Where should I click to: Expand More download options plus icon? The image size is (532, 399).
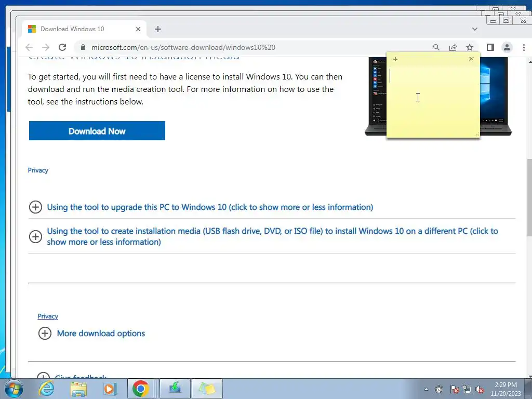point(45,333)
